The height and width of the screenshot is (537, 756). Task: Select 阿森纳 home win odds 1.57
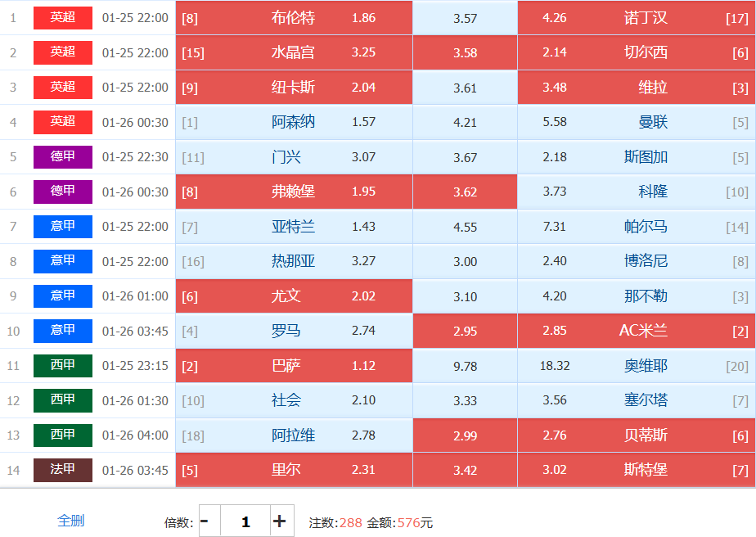pos(294,122)
